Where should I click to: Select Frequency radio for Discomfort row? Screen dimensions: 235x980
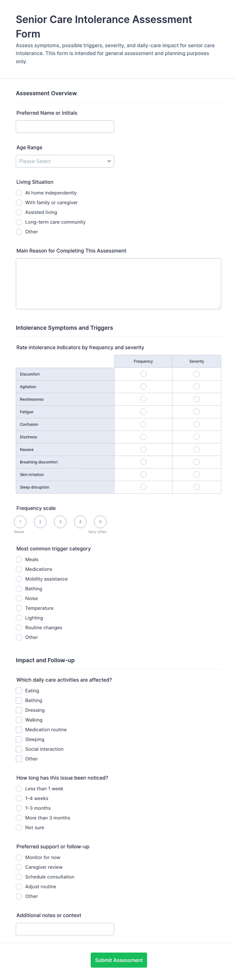143,374
